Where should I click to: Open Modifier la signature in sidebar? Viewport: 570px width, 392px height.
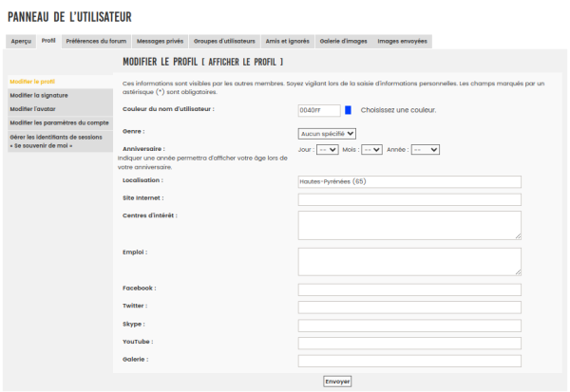point(39,95)
